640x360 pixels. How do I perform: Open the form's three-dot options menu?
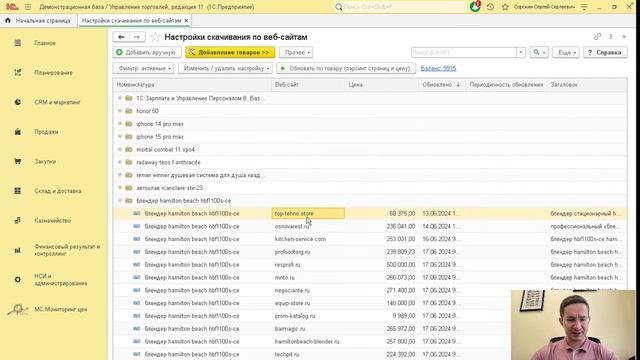point(611,37)
